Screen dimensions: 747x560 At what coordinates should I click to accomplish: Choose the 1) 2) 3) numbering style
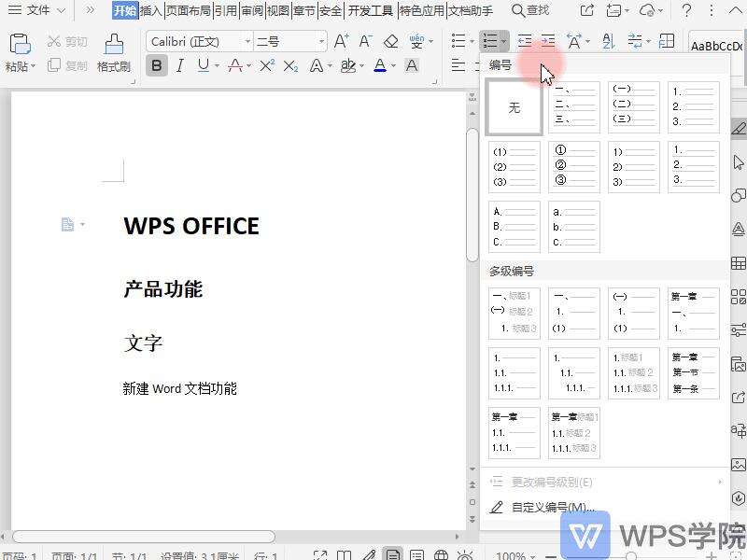tap(634, 167)
